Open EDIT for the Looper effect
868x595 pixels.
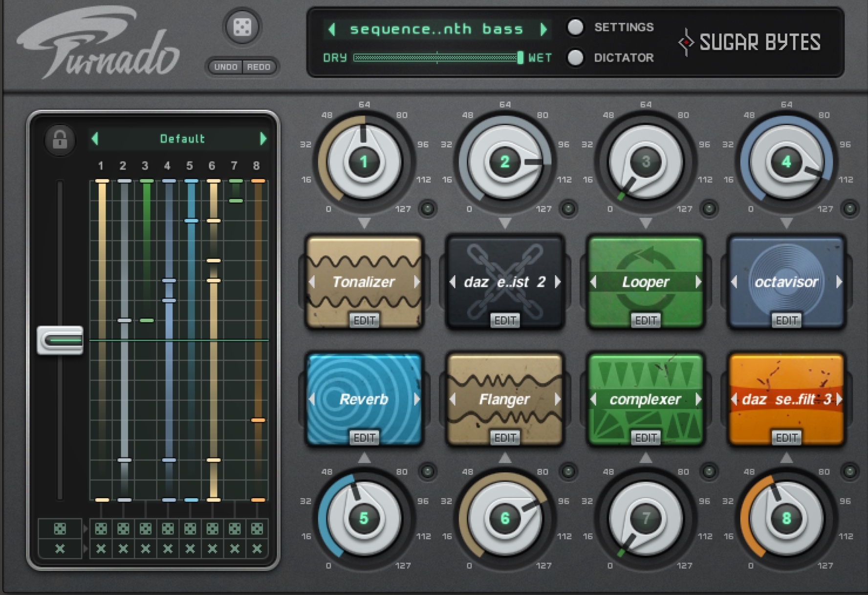pyautogui.click(x=646, y=320)
